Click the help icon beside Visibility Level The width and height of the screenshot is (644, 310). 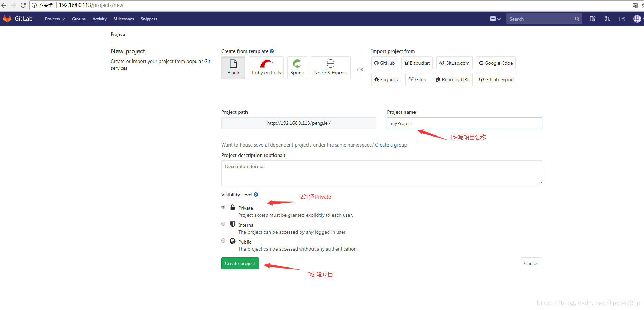pos(256,195)
